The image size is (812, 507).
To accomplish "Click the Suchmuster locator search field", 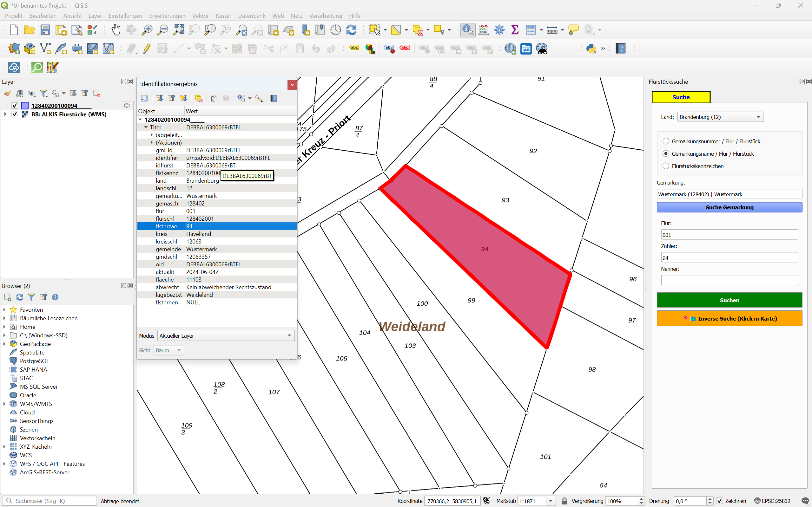I will pyautogui.click(x=50, y=501).
